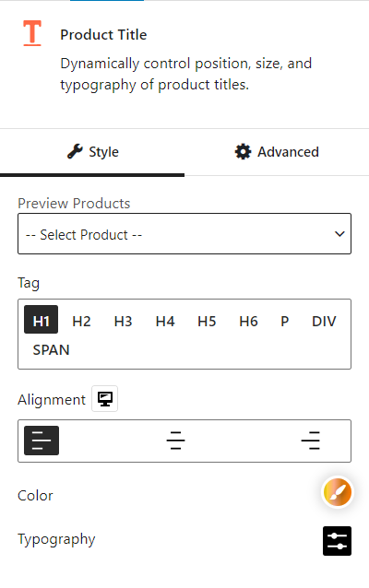Set tag to DIV
The height and width of the screenshot is (588, 369).
[x=324, y=322]
